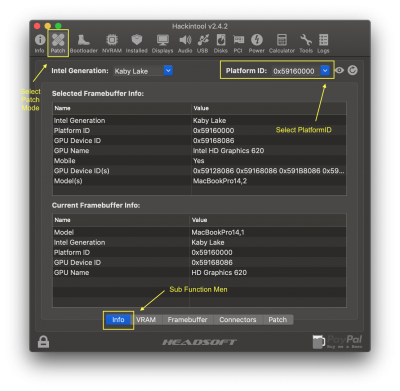The height and width of the screenshot is (391, 400).
Task: Switch to the Connectors sub-tab
Action: click(x=238, y=320)
